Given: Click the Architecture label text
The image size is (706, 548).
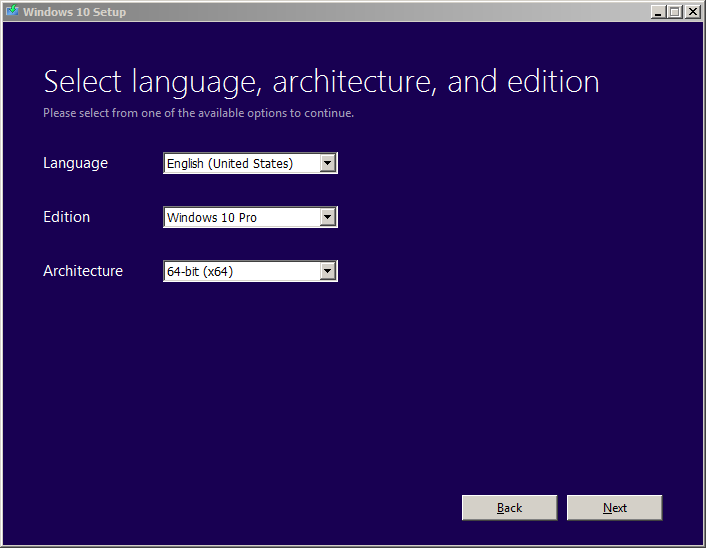Looking at the screenshot, I should point(83,271).
